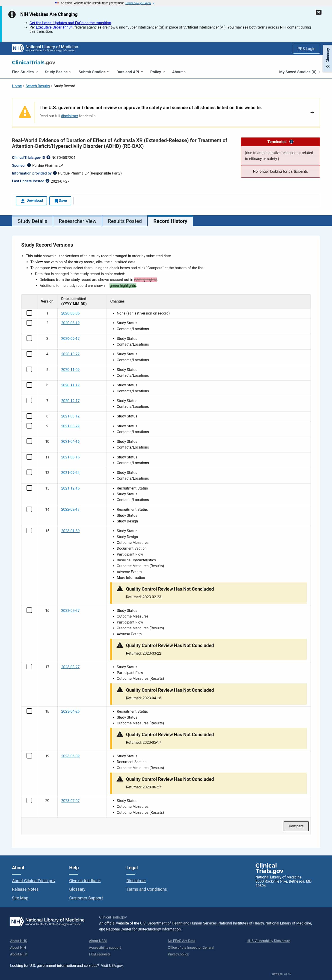This screenshot has width=332, height=980.
Task: Open the Executive Order 14434 link
Action: pos(54,27)
